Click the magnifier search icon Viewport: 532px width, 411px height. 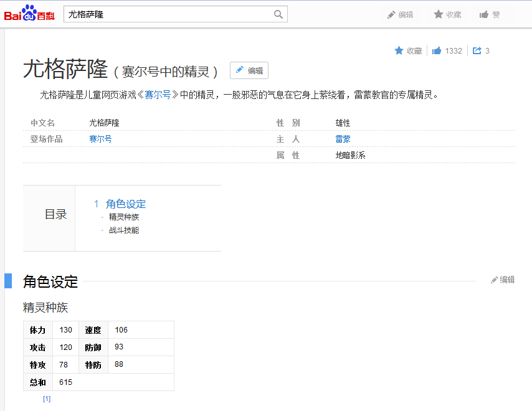pos(278,14)
